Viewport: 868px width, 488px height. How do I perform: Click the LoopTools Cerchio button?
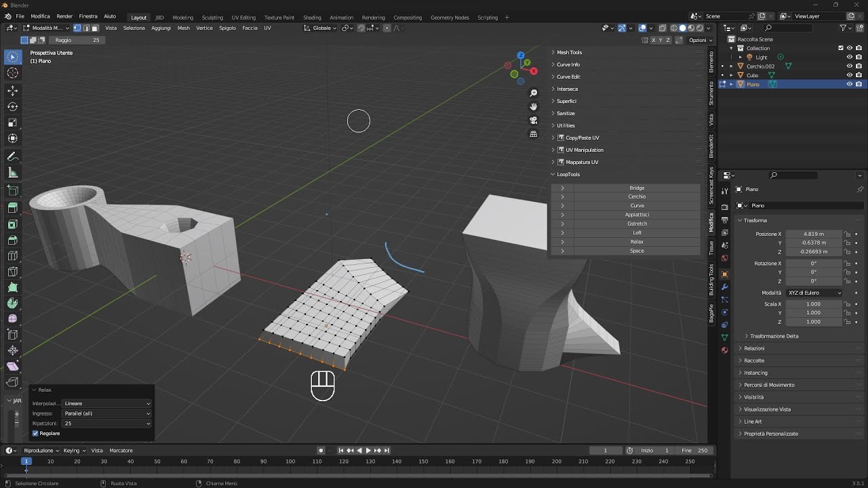coord(637,197)
